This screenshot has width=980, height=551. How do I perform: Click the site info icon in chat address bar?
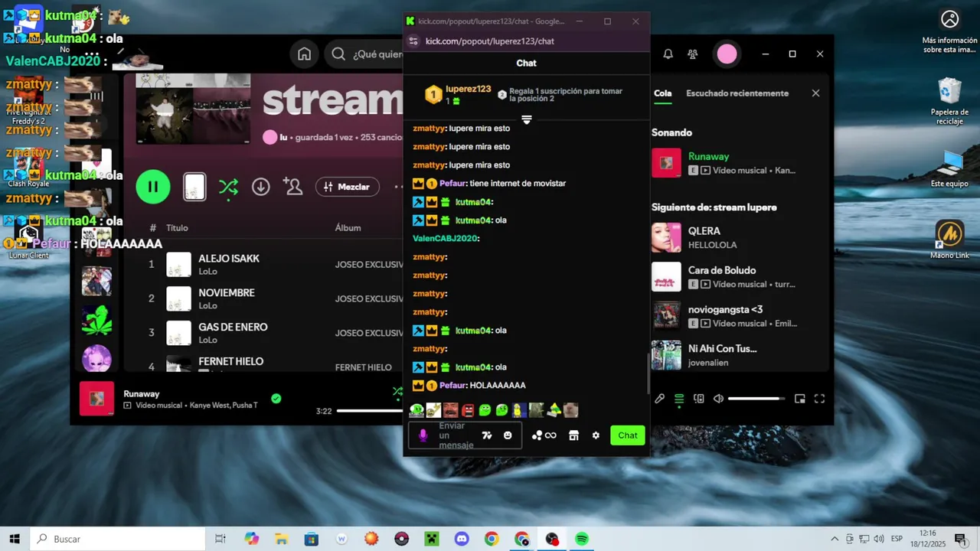tap(413, 41)
